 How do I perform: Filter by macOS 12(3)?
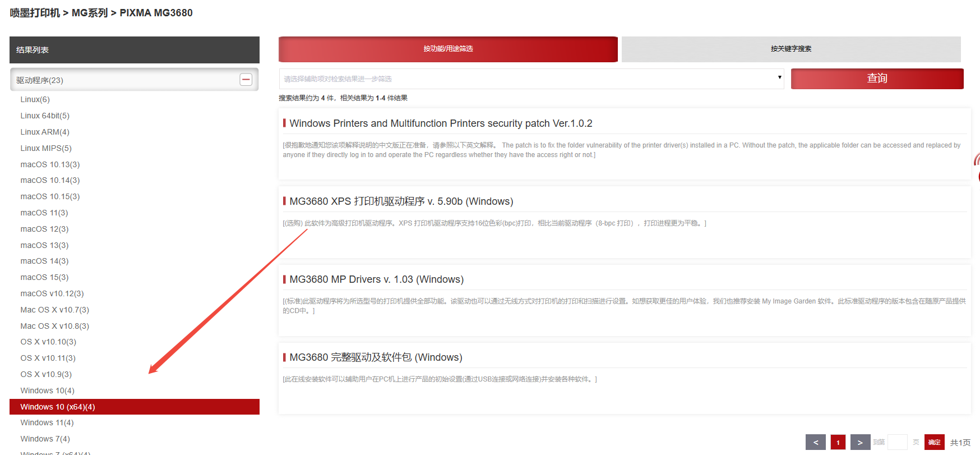click(x=44, y=229)
